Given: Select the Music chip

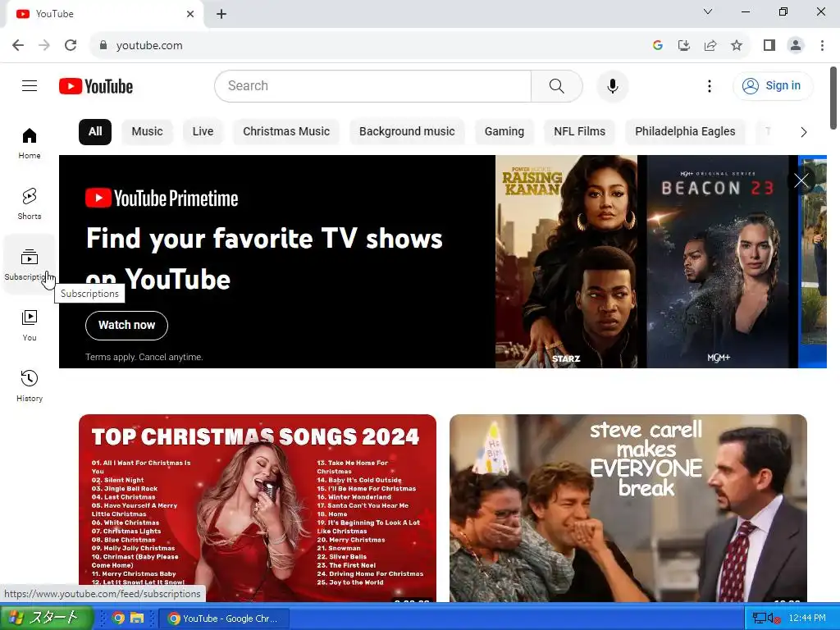Looking at the screenshot, I should (x=148, y=132).
